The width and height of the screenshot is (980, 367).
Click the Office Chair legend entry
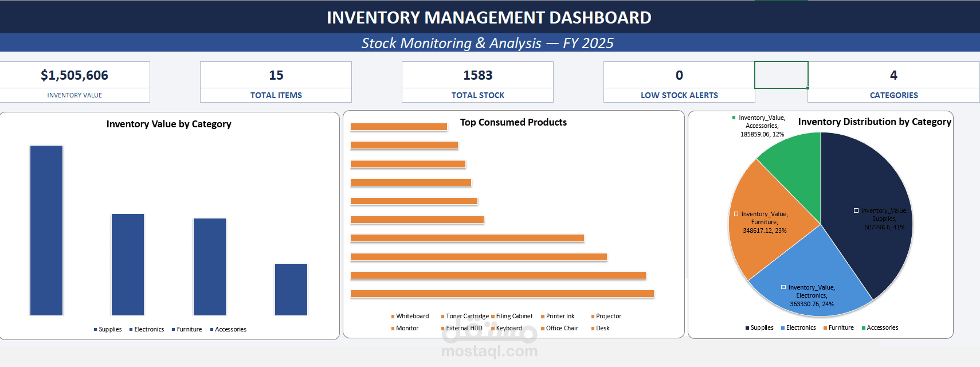click(x=562, y=328)
